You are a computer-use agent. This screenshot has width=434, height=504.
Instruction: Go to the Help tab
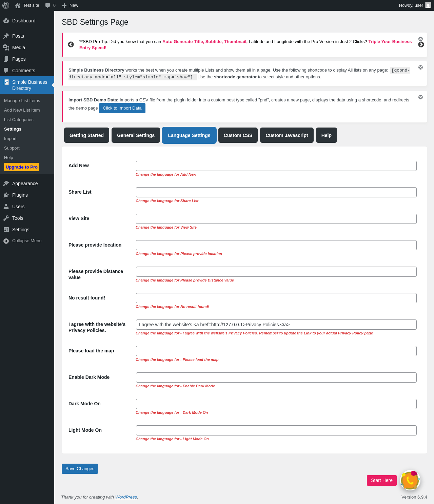[327, 135]
